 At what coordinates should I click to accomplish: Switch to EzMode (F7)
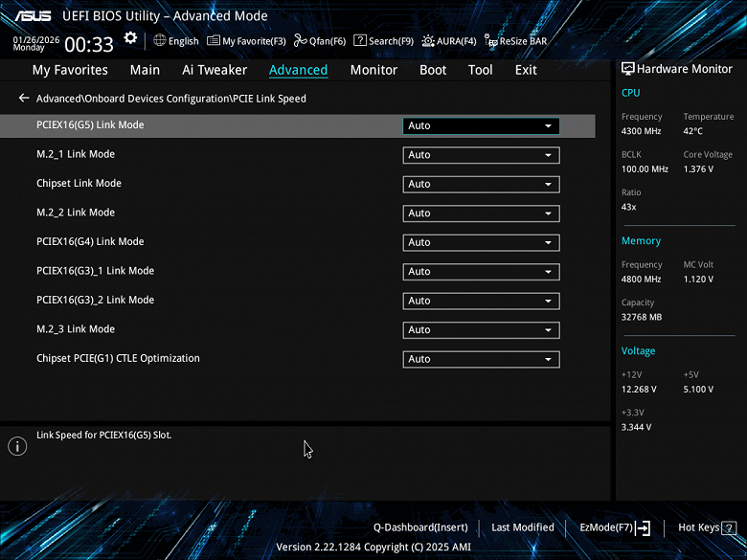tap(615, 527)
